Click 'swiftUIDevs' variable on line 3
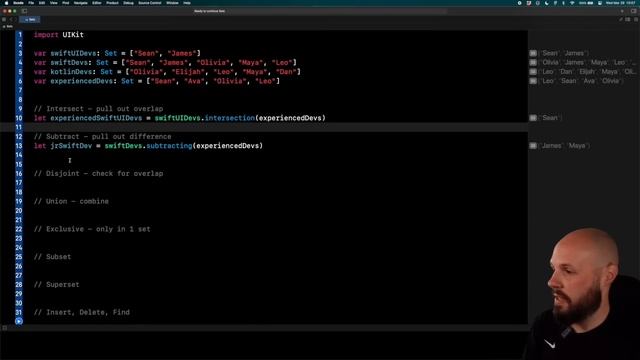Image resolution: width=640 pixels, height=360 pixels. tap(73, 53)
